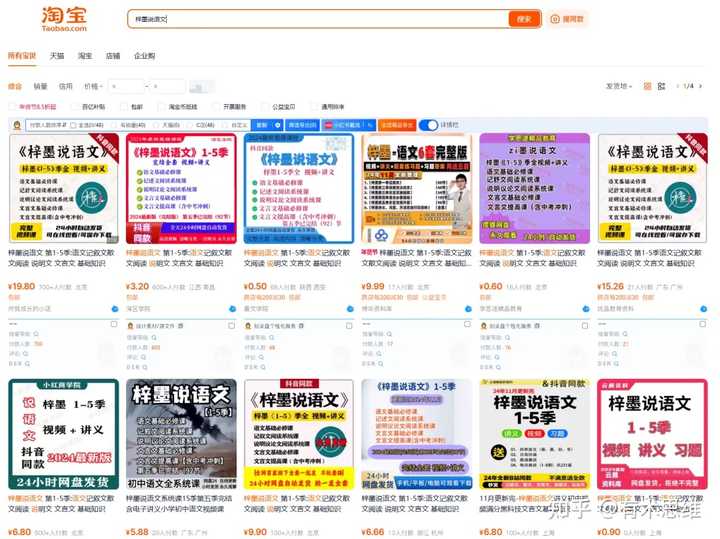Click the orange 搜索 search button

524,19
